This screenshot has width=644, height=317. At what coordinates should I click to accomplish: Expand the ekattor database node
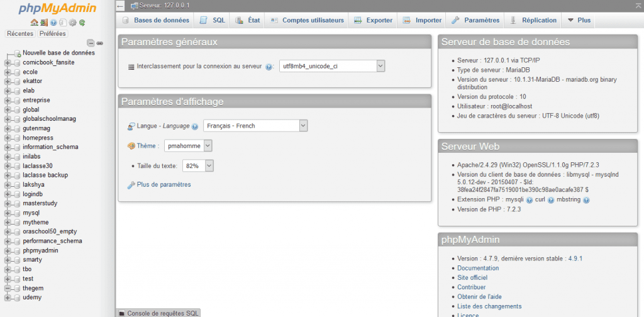click(x=8, y=82)
